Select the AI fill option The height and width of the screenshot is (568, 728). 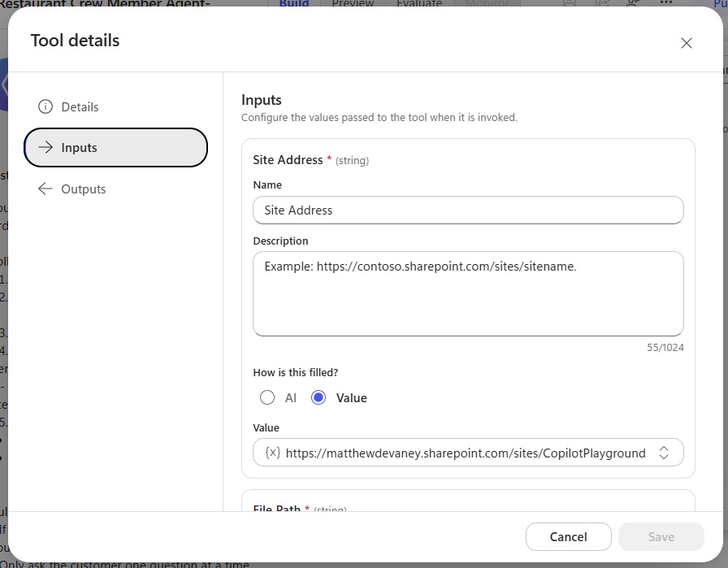[x=267, y=397]
